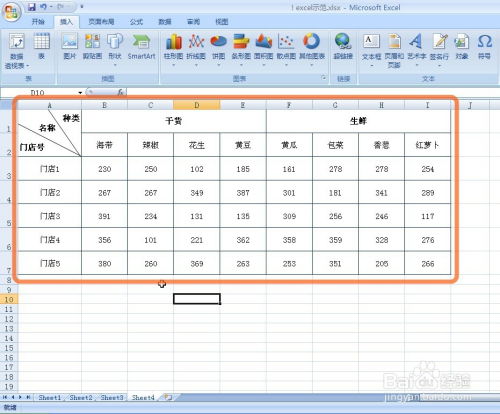This screenshot has width=500, height=414.
Task: Insert new worksheet tab icon after Sheet4
Action: [x=168, y=397]
